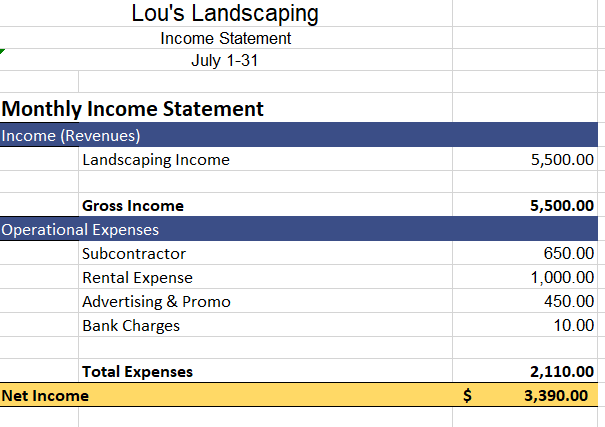The height and width of the screenshot is (427, 605).
Task: Click the July 1-31 date cell
Action: coord(225,60)
